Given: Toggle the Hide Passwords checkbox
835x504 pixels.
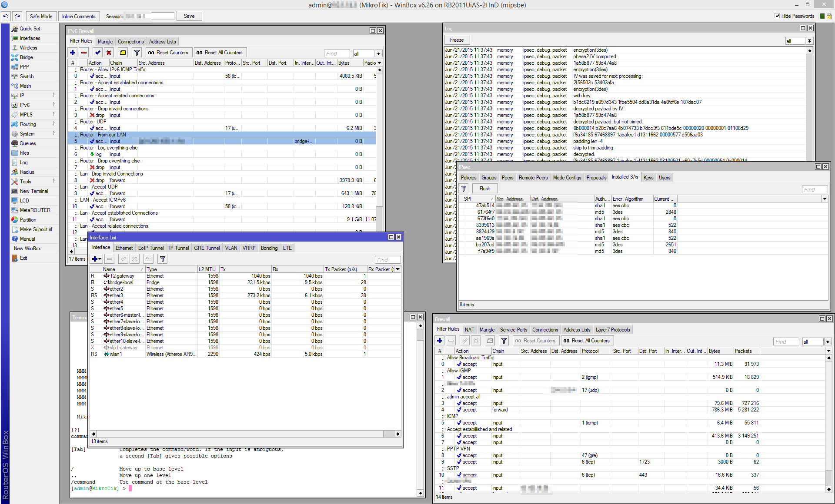Looking at the screenshot, I should click(x=777, y=16).
